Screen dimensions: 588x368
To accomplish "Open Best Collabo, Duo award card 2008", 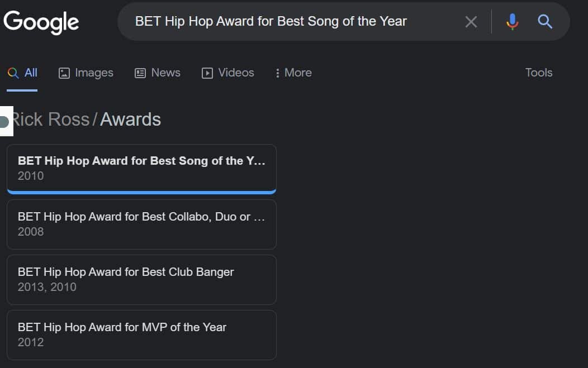I will [141, 224].
